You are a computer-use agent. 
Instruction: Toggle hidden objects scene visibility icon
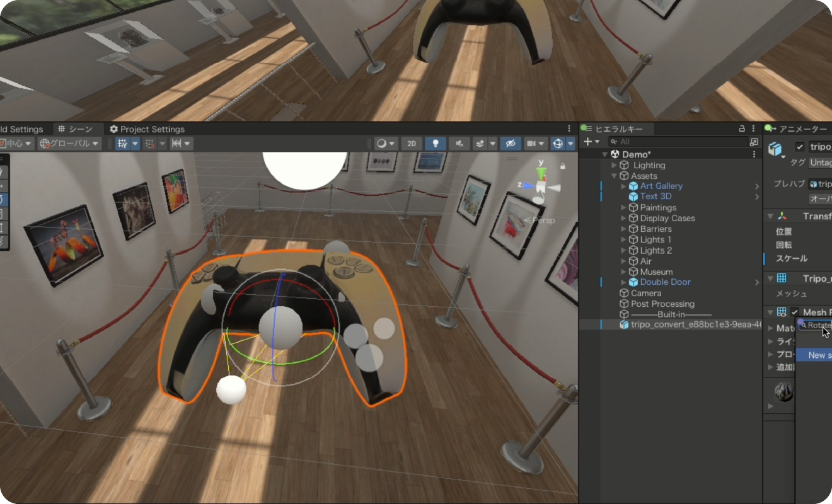[x=510, y=144]
